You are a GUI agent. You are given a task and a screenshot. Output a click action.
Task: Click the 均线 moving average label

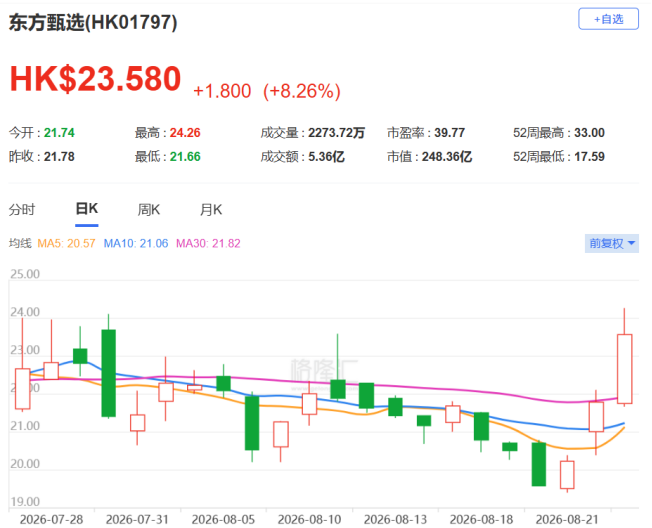[20, 243]
